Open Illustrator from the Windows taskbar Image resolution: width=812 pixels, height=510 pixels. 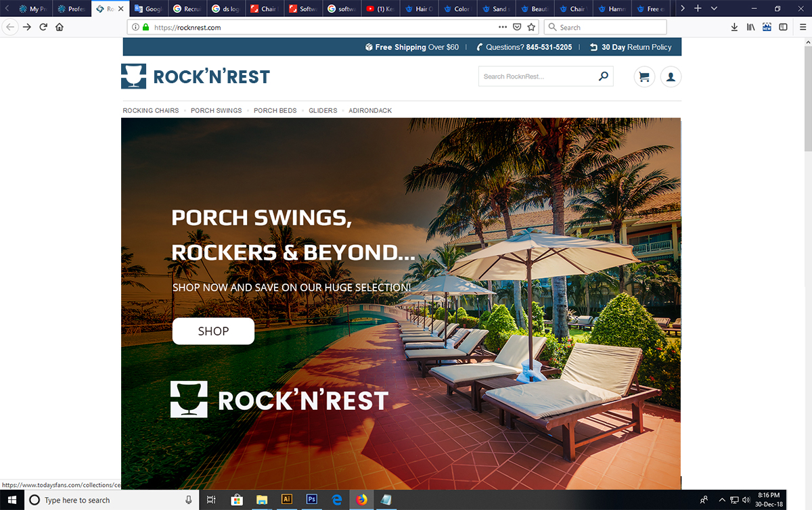click(287, 500)
